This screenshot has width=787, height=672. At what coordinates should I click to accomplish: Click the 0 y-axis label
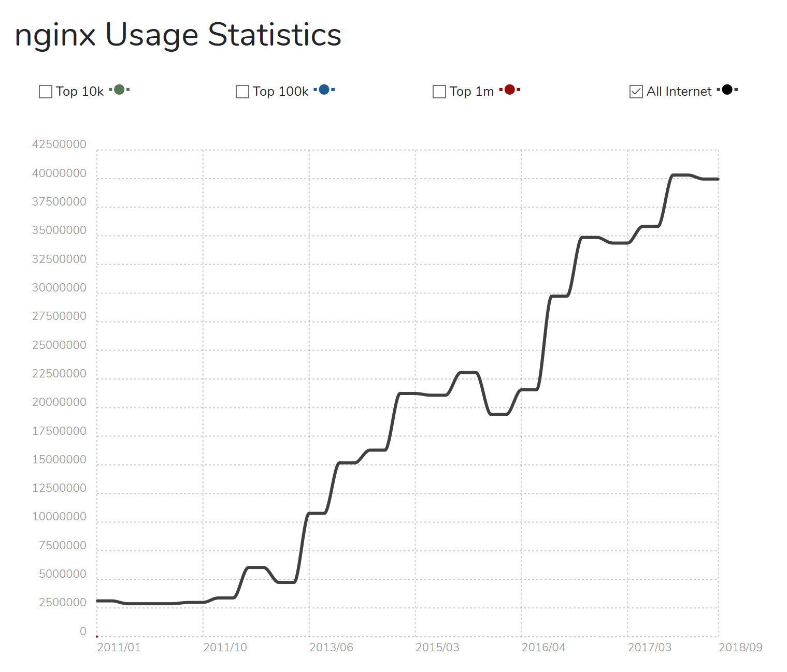coord(83,632)
